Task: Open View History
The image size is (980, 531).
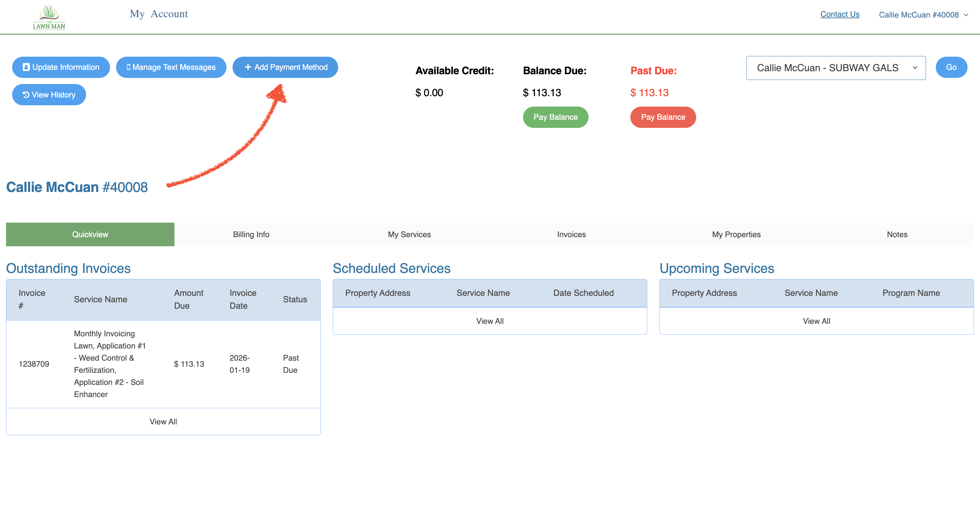Action: 49,95
